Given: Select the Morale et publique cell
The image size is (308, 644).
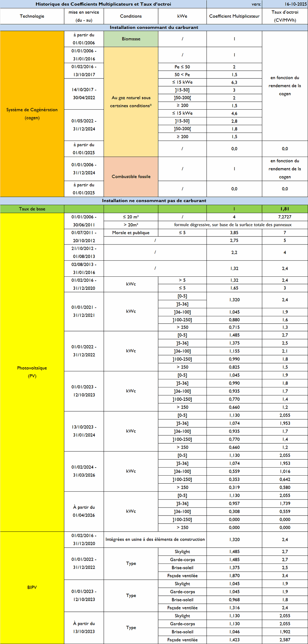Looking at the screenshot, I should pyautogui.click(x=131, y=233).
